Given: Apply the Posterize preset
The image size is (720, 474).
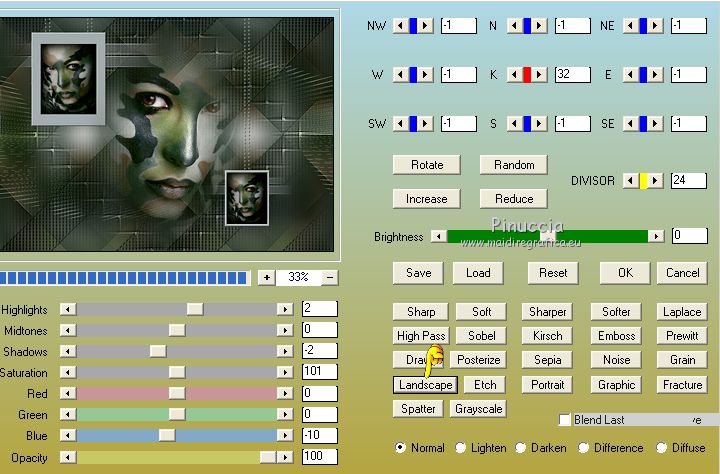Looking at the screenshot, I should tap(478, 360).
